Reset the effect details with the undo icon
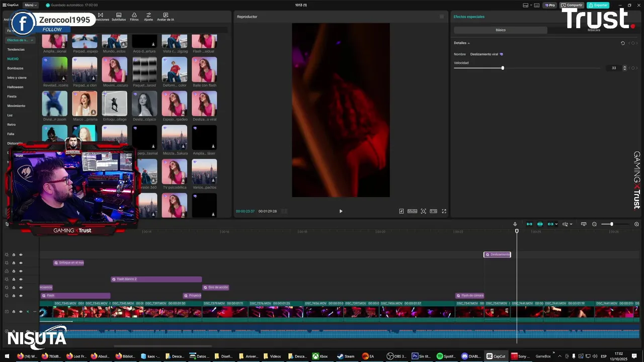This screenshot has width=644, height=362. (622, 43)
